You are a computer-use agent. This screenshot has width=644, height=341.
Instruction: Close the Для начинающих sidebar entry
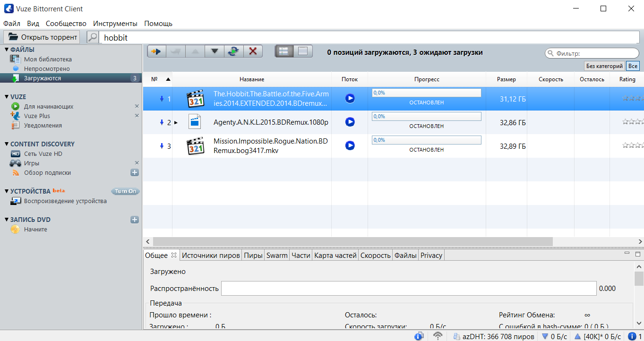(x=137, y=106)
